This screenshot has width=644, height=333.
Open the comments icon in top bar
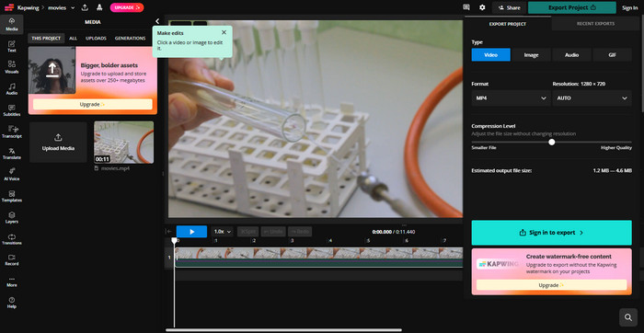466,7
